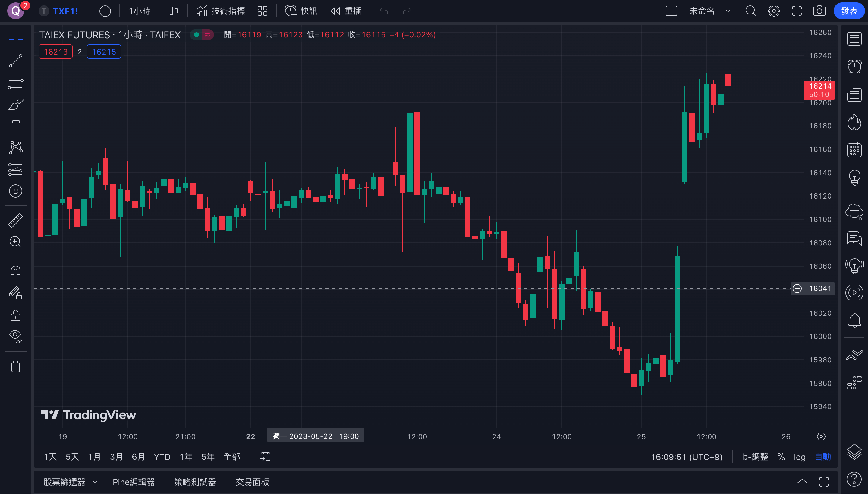Viewport: 868px width, 494px height.
Task: Select the trend line drawing tool
Action: (16, 61)
